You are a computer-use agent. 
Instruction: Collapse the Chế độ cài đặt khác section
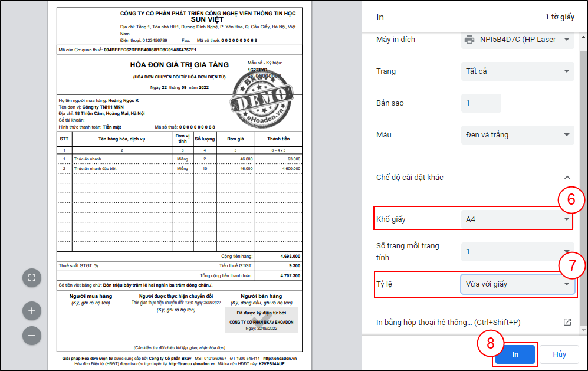point(567,178)
